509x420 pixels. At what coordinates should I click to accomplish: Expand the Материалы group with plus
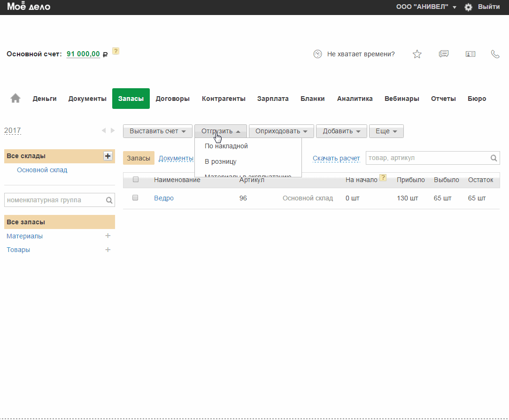pyautogui.click(x=108, y=236)
